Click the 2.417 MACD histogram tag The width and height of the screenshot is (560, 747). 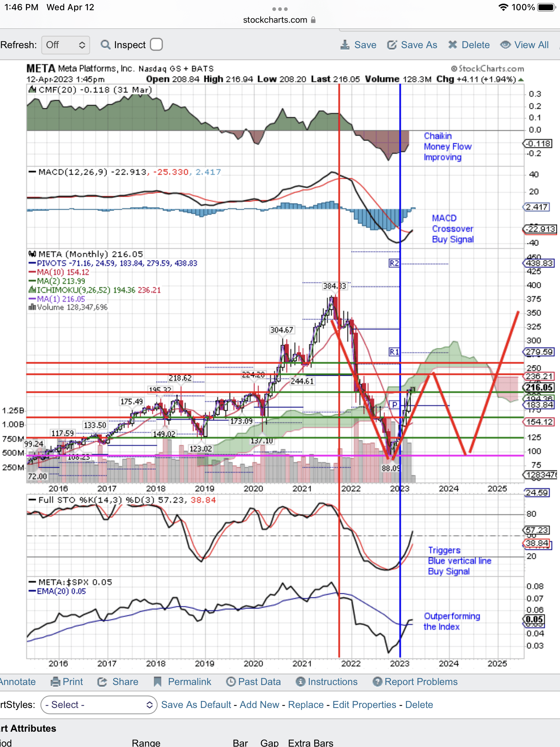536,207
